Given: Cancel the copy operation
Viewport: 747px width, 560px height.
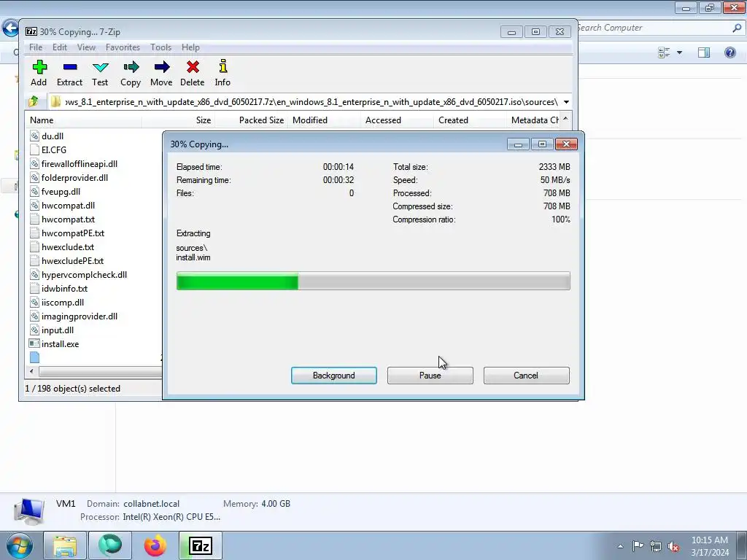Looking at the screenshot, I should click(x=527, y=376).
